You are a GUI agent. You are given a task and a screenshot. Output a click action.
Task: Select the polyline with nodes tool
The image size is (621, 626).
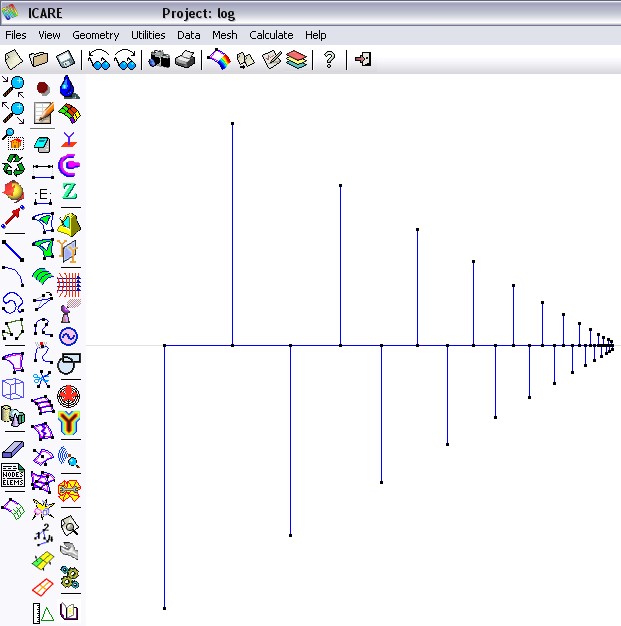click(x=13, y=329)
